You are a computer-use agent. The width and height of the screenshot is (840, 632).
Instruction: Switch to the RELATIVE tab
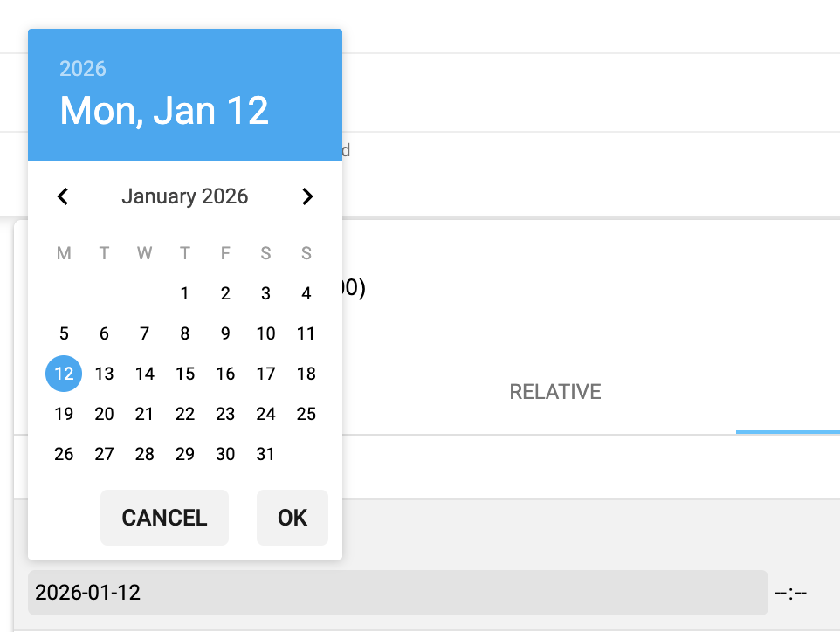pos(554,392)
